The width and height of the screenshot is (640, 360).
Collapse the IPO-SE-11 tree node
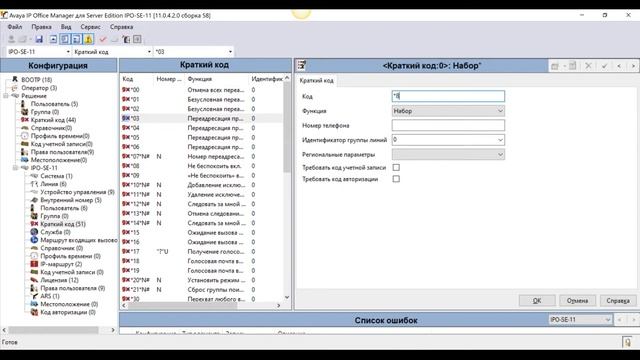[15, 168]
